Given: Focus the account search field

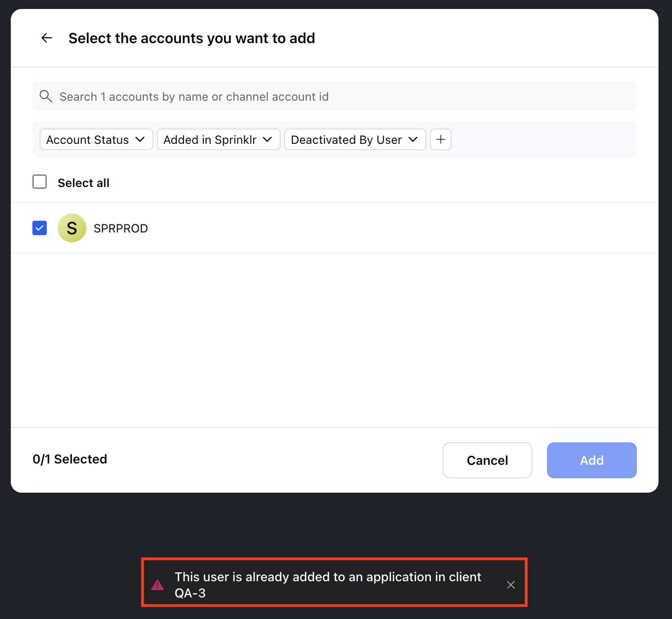Looking at the screenshot, I should point(335,96).
